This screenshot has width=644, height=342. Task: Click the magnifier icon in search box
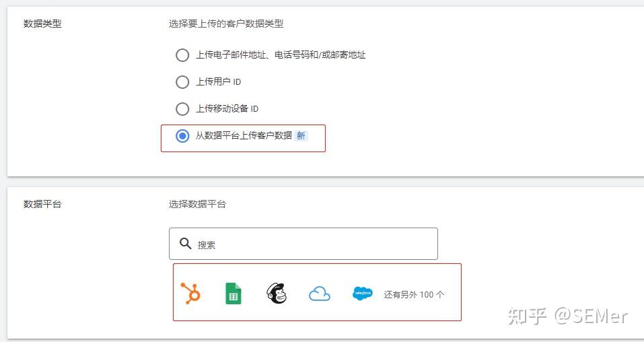click(186, 244)
